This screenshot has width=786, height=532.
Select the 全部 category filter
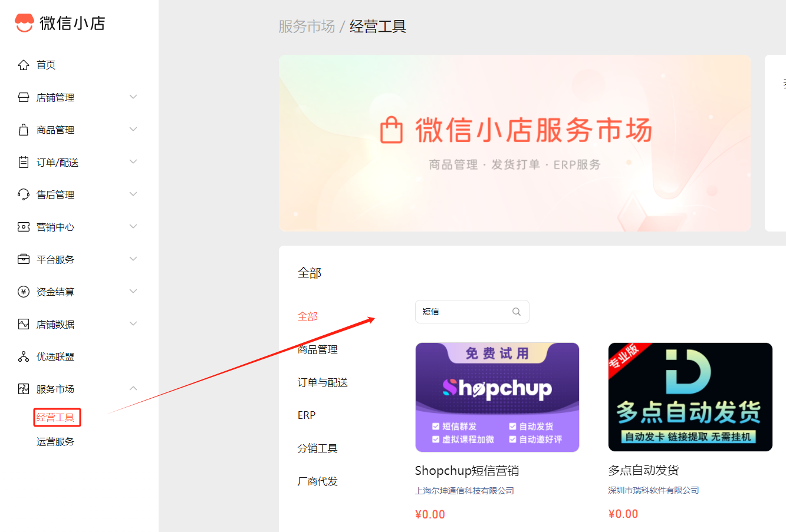point(308,316)
